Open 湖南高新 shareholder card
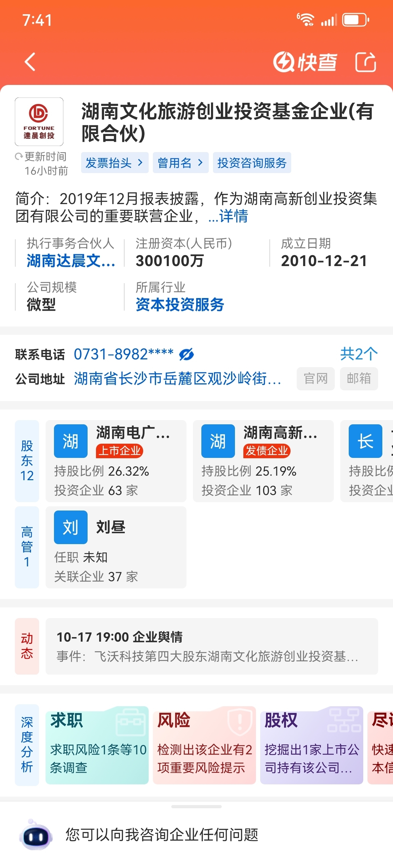393x868 pixels. point(263,461)
